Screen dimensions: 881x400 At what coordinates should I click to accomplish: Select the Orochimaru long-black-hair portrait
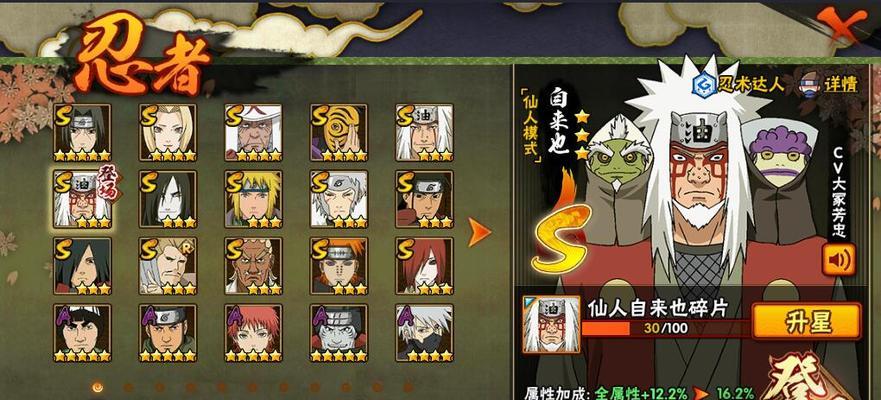(168, 199)
